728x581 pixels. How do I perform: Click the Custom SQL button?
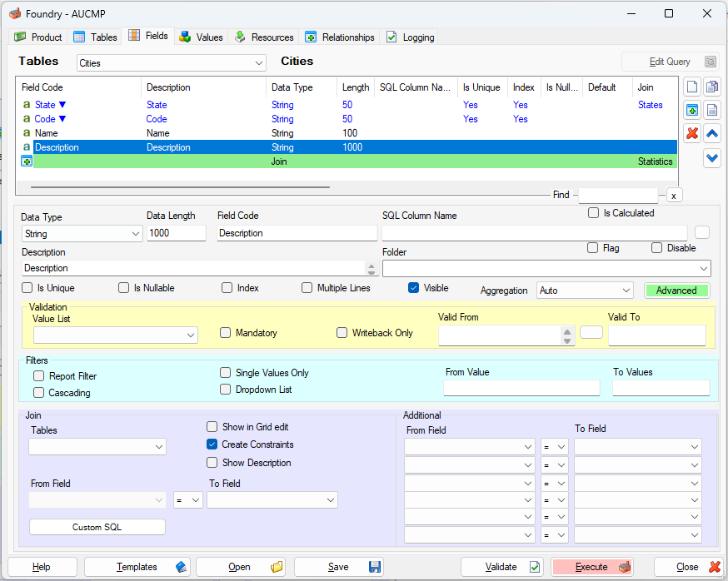pos(97,527)
